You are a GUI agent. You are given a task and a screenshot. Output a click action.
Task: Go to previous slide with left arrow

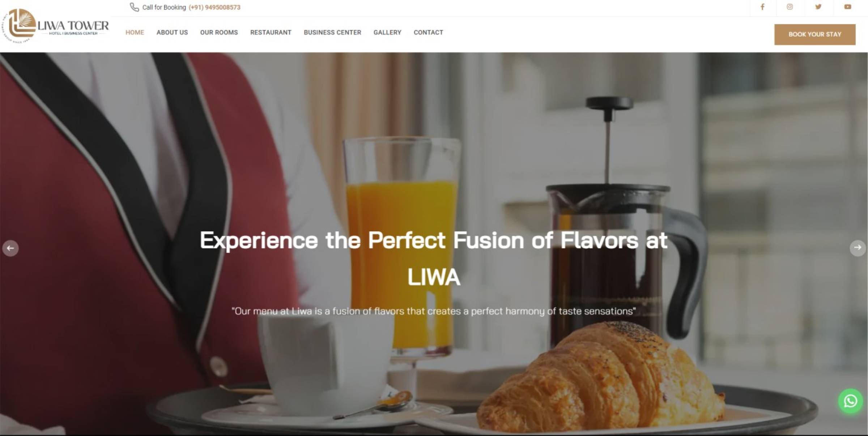tap(10, 248)
